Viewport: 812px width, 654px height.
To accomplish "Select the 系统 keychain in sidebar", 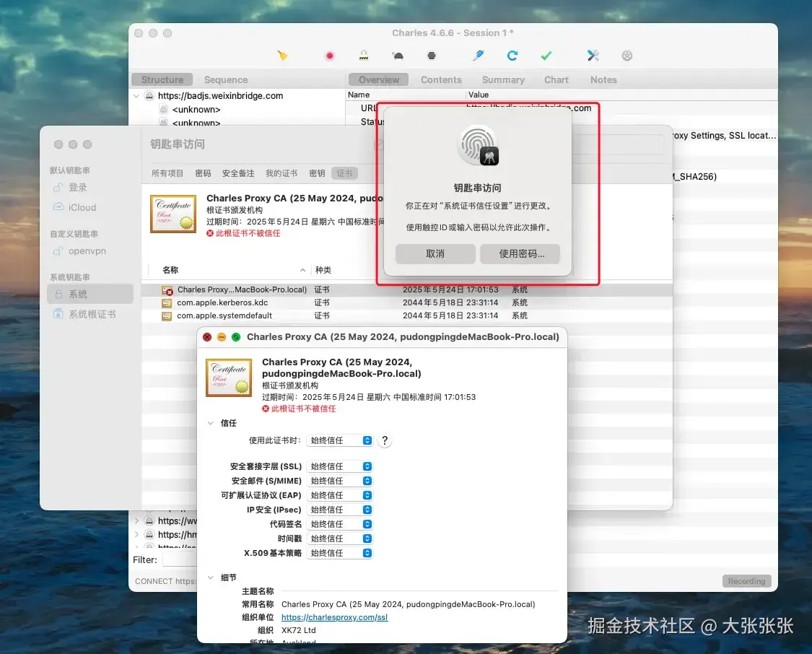I will point(90,294).
